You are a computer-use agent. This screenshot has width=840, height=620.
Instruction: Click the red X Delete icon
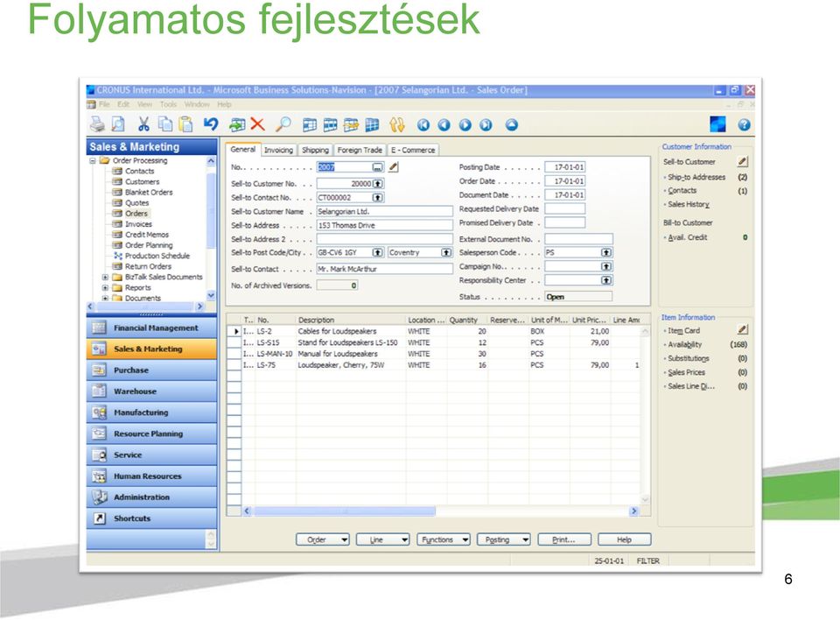coord(257,124)
